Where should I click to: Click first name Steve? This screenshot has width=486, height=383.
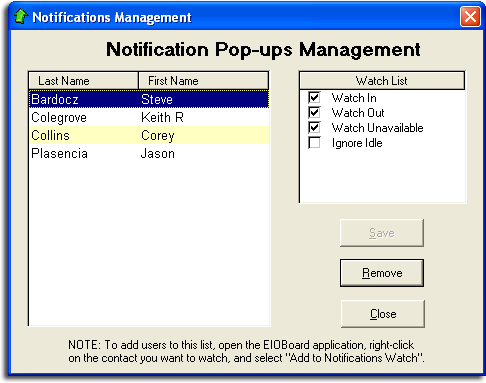tap(157, 99)
